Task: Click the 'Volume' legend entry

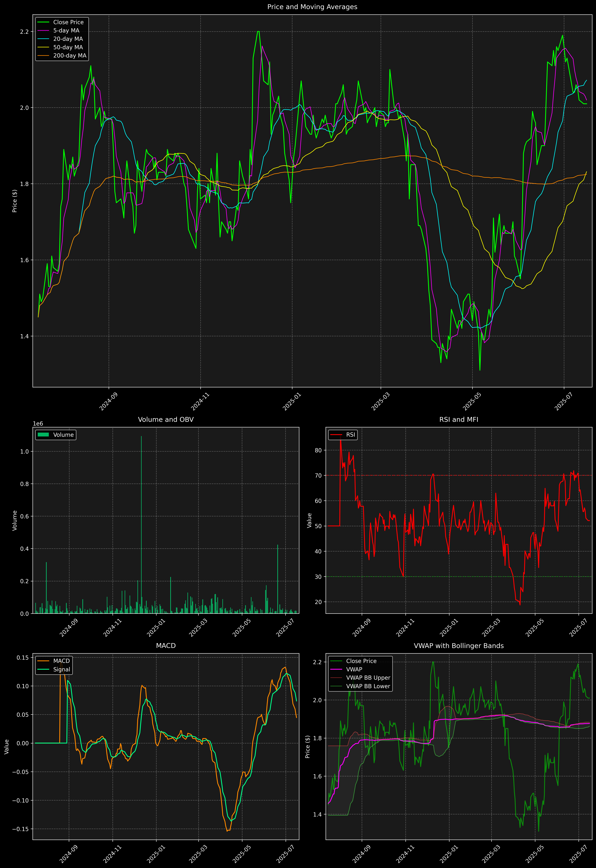Action: (63, 435)
